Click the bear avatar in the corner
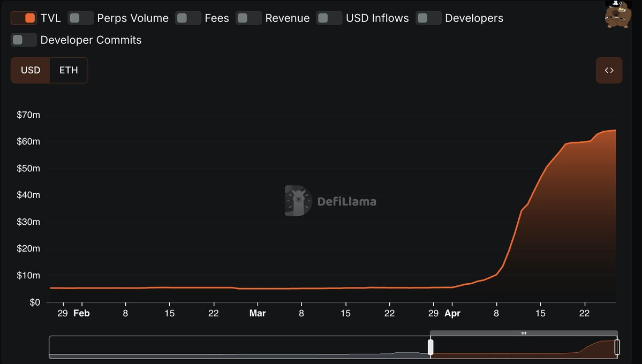Screen dimensions: 642x364 pos(617,14)
